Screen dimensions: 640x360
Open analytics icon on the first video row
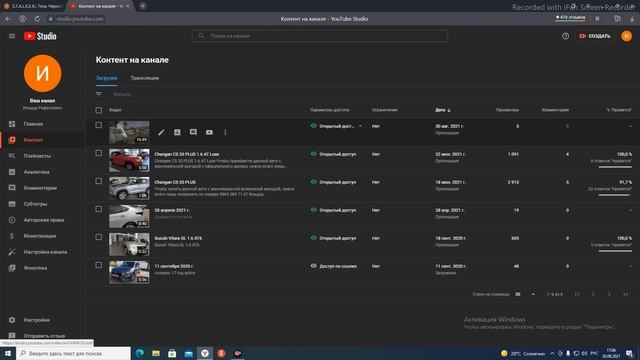pyautogui.click(x=177, y=132)
